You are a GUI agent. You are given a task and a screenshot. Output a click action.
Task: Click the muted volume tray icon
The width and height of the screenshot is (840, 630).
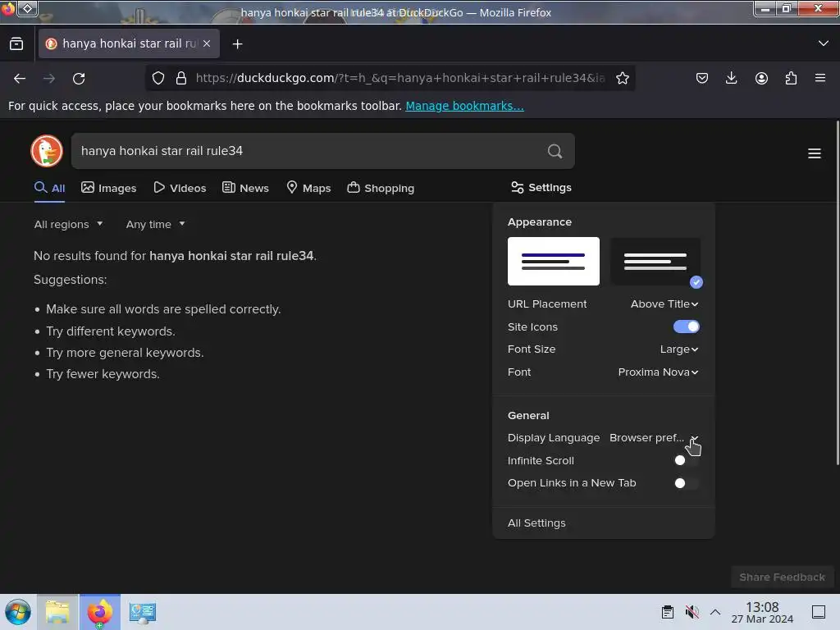click(692, 612)
